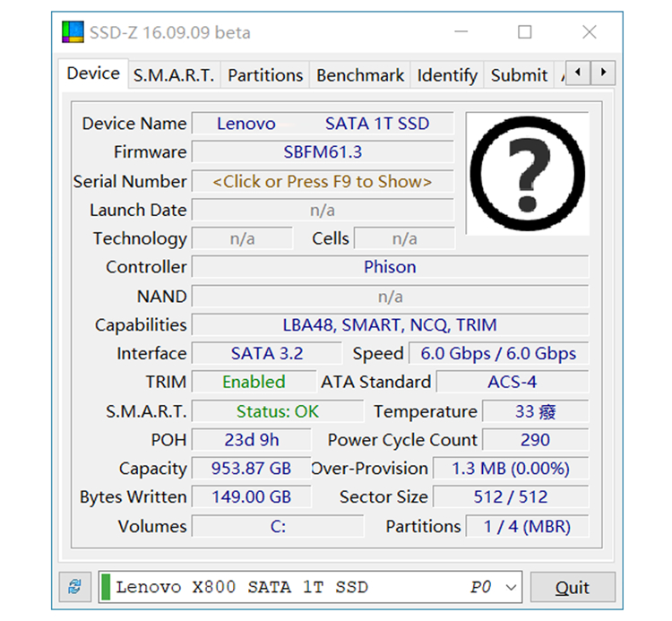Viewport: 672px width, 621px height.
Task: Click the Firmware SBFM61.3 field
Action: [323, 152]
